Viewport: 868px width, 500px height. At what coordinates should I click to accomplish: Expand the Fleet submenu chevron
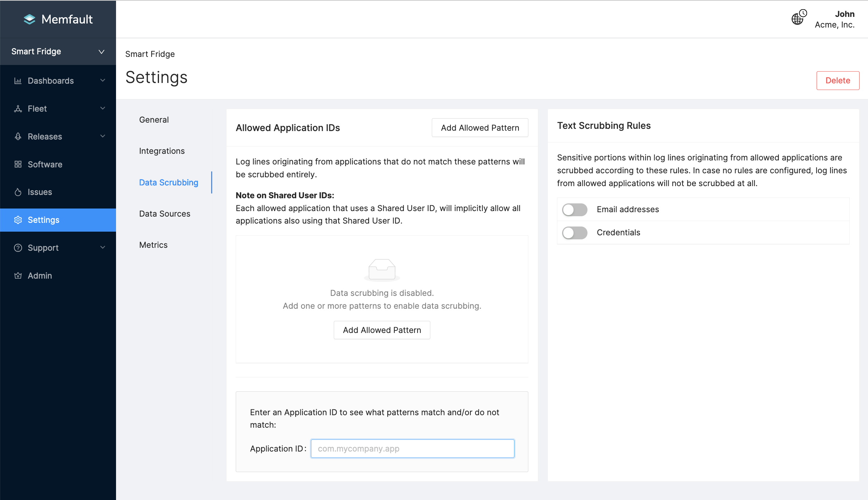(103, 108)
